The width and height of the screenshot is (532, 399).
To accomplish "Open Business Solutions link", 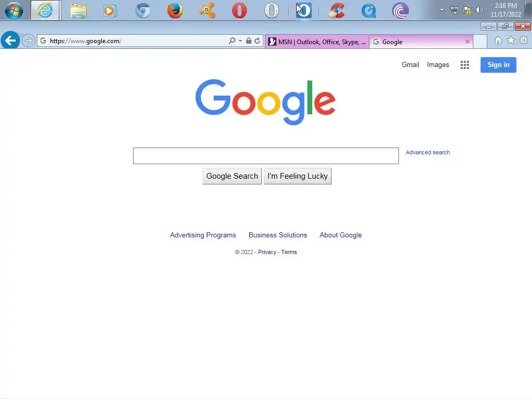I will [x=277, y=235].
